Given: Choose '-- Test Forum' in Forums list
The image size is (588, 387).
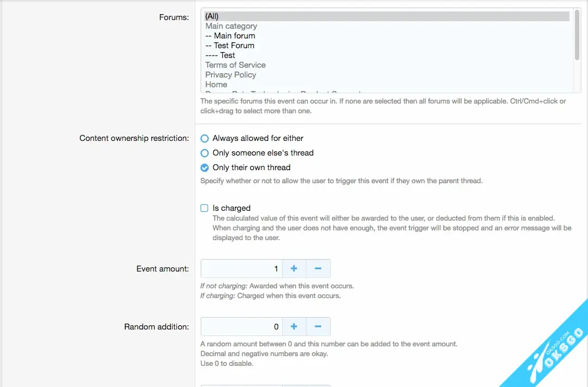Looking at the screenshot, I should [x=230, y=46].
